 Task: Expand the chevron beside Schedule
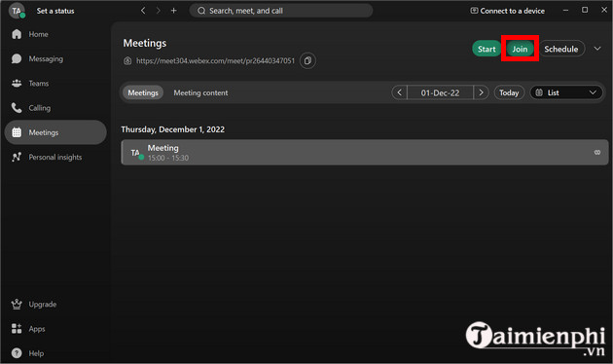click(x=597, y=49)
